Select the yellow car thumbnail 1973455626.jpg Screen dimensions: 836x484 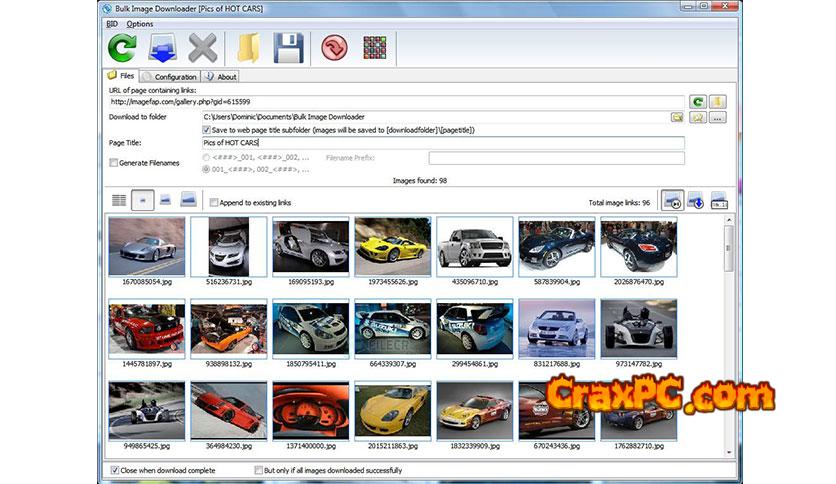click(392, 245)
